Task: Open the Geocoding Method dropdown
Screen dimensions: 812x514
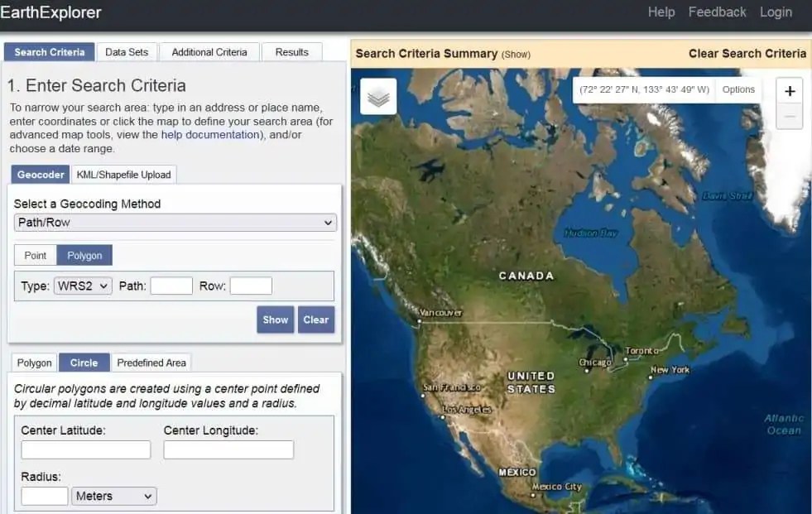Action: pyautogui.click(x=175, y=222)
